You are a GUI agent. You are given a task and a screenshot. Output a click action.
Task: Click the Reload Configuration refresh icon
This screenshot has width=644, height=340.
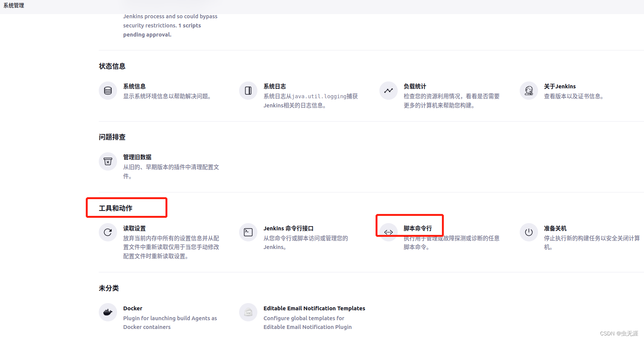pos(108,232)
